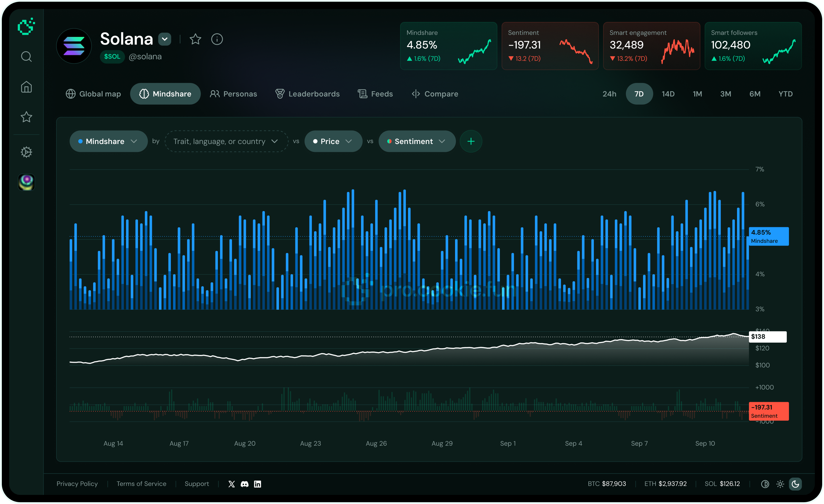Screen dimensions: 824x504
Task: Select the 6M time range
Action: [755, 94]
